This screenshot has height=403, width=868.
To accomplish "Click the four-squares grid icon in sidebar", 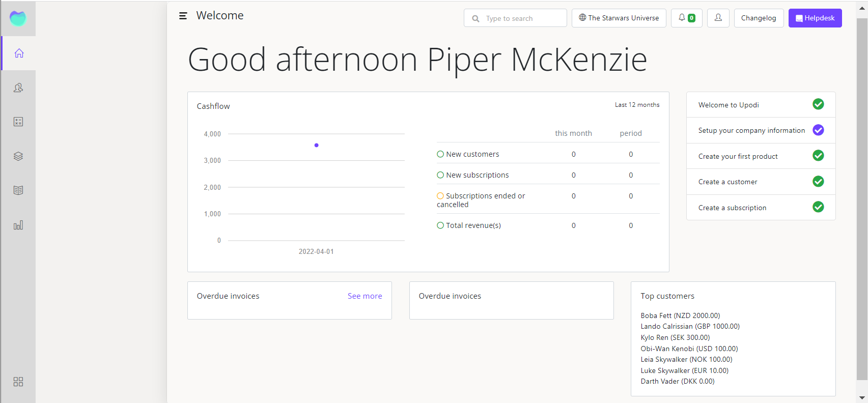I will (18, 382).
